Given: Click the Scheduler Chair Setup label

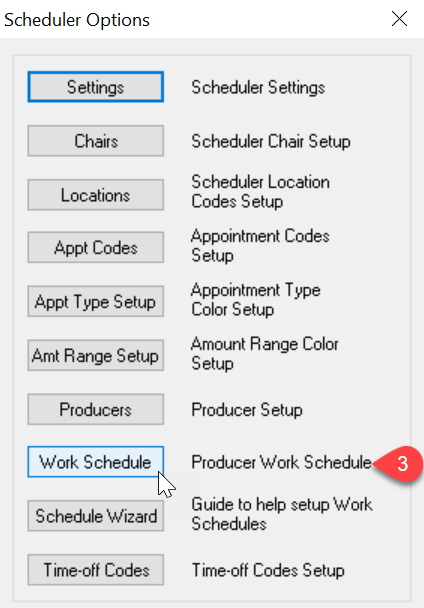Looking at the screenshot, I should (271, 142).
